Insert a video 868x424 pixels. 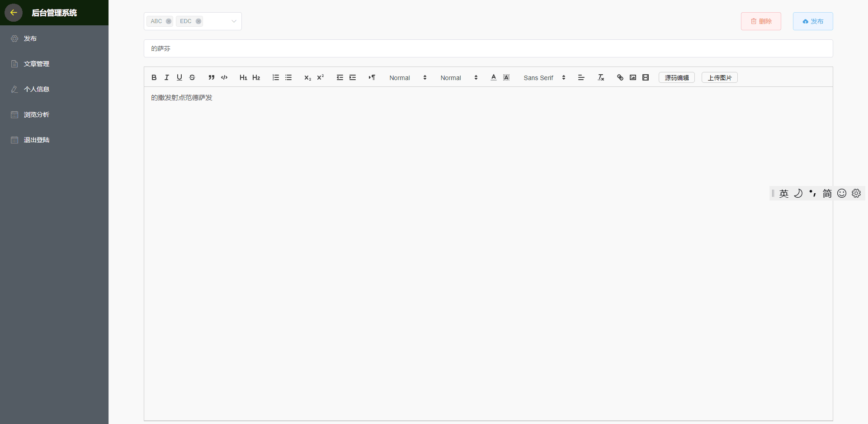click(x=646, y=77)
